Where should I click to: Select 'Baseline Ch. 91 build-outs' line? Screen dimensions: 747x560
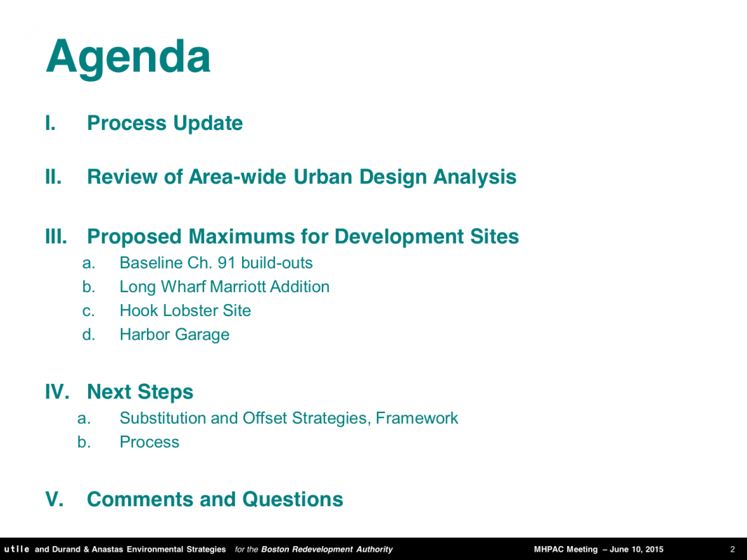216,263
